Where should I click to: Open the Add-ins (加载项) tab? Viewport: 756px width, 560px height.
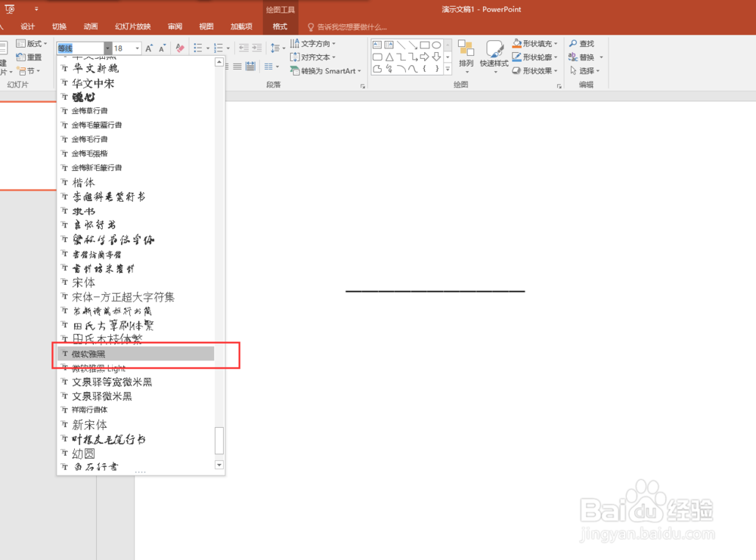[241, 26]
